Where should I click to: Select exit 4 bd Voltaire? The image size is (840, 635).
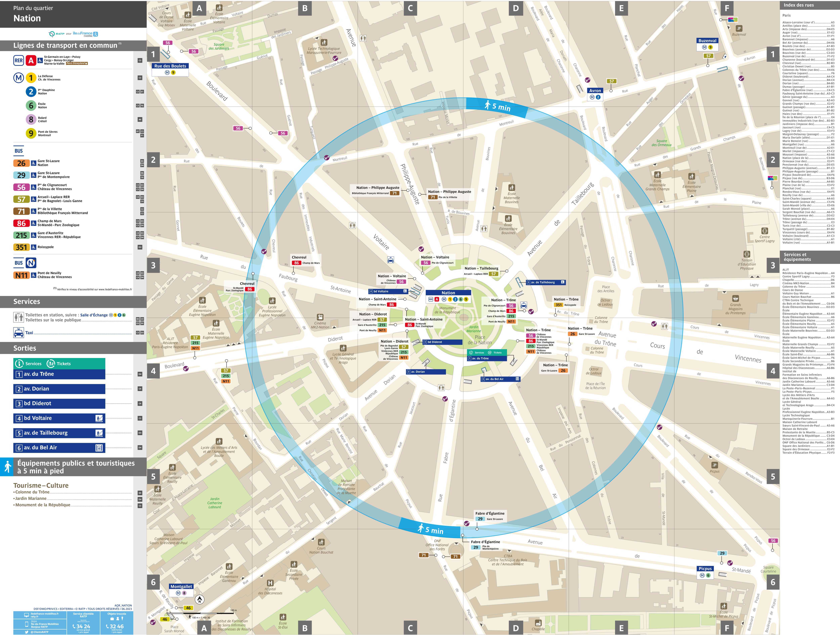[x=59, y=418]
